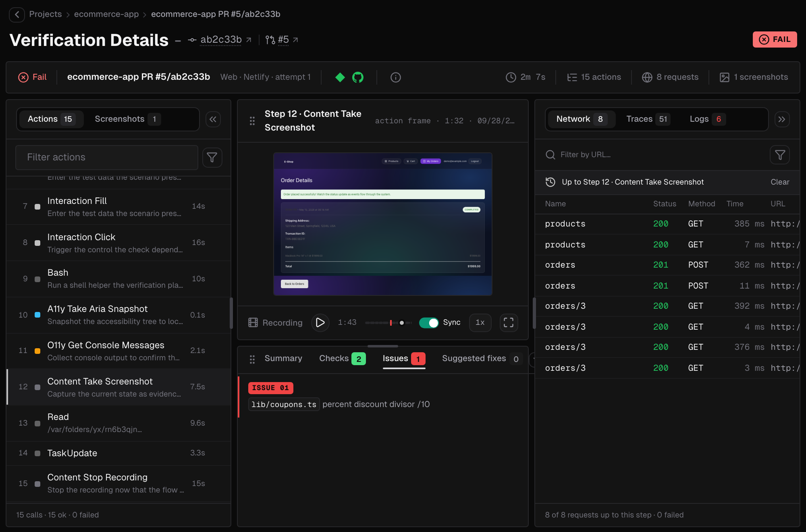This screenshot has width=806, height=532.
Task: Play the recording
Action: tap(320, 322)
